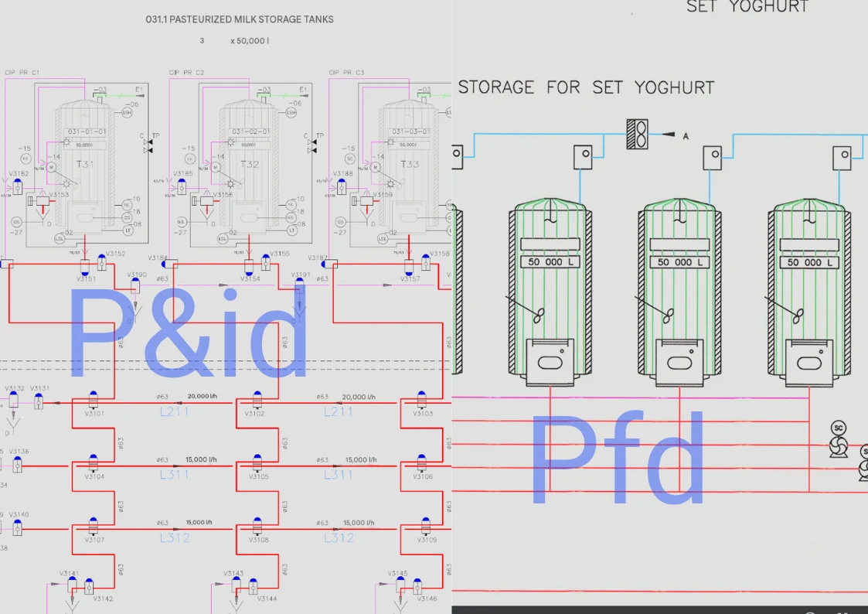Image resolution: width=868 pixels, height=614 pixels.
Task: Click line label L211 between V3101 and V3102
Action: point(175,412)
